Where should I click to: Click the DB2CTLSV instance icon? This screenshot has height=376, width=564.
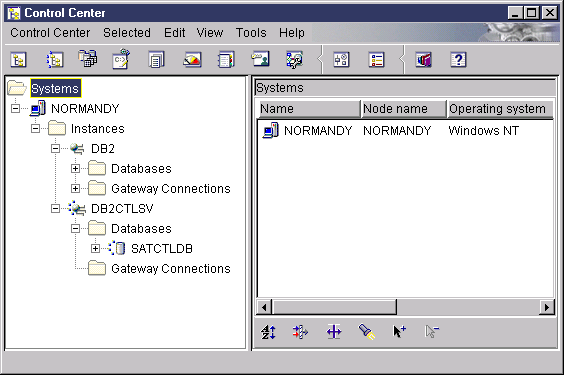(77, 208)
